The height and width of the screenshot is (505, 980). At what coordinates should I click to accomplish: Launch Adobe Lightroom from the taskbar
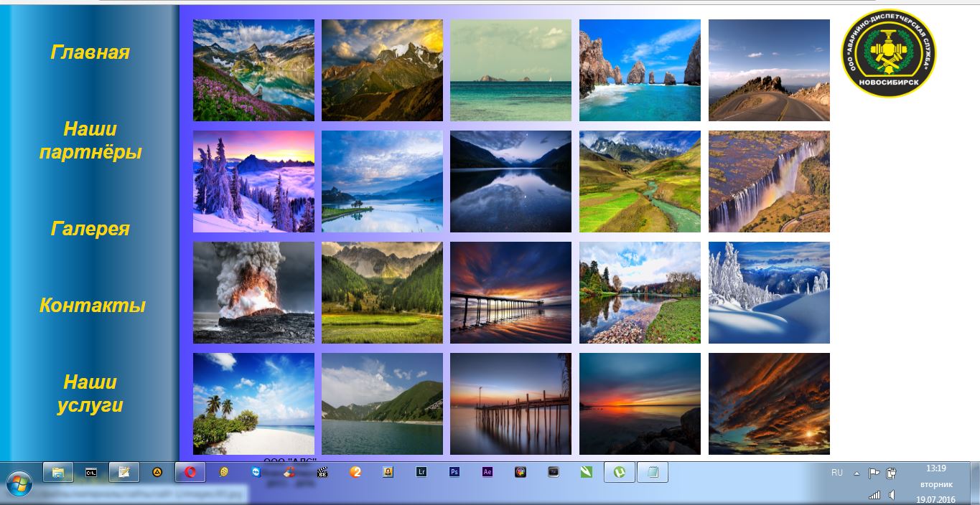pyautogui.click(x=421, y=472)
